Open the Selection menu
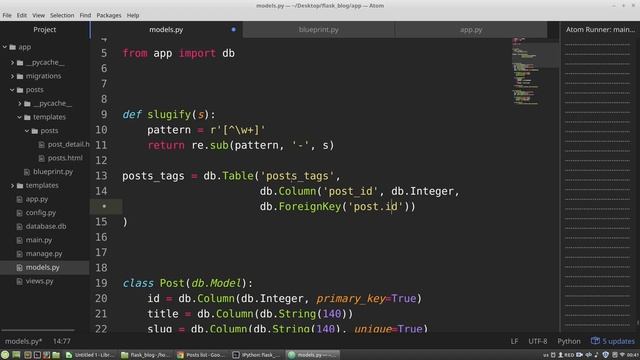The image size is (640, 360). 62,15
